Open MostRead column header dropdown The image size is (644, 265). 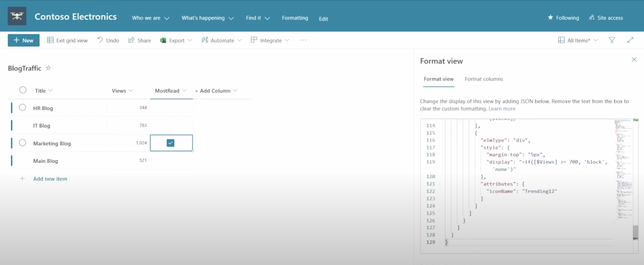click(184, 90)
